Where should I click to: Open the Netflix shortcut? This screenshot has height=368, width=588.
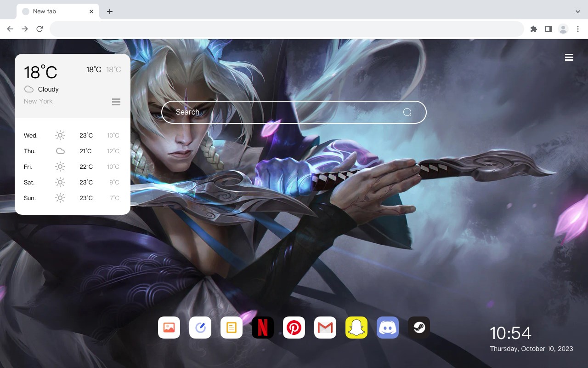click(263, 328)
